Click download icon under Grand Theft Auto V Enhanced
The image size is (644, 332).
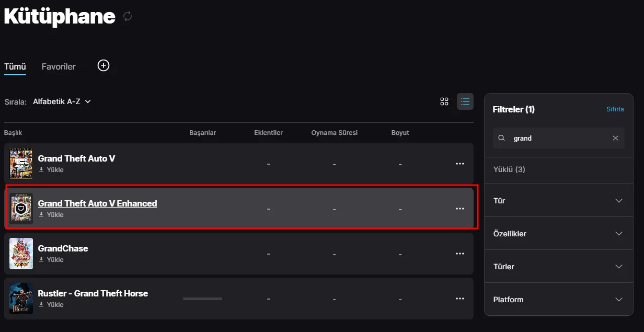point(41,215)
